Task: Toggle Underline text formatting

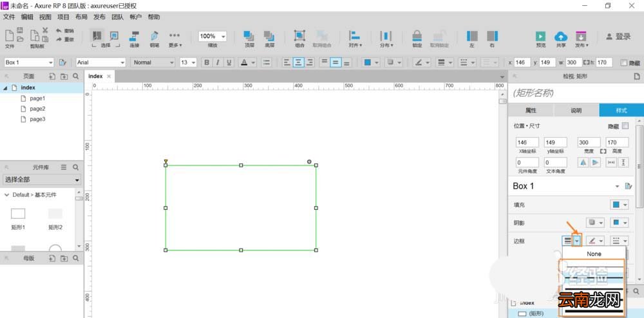Action: tap(229, 62)
